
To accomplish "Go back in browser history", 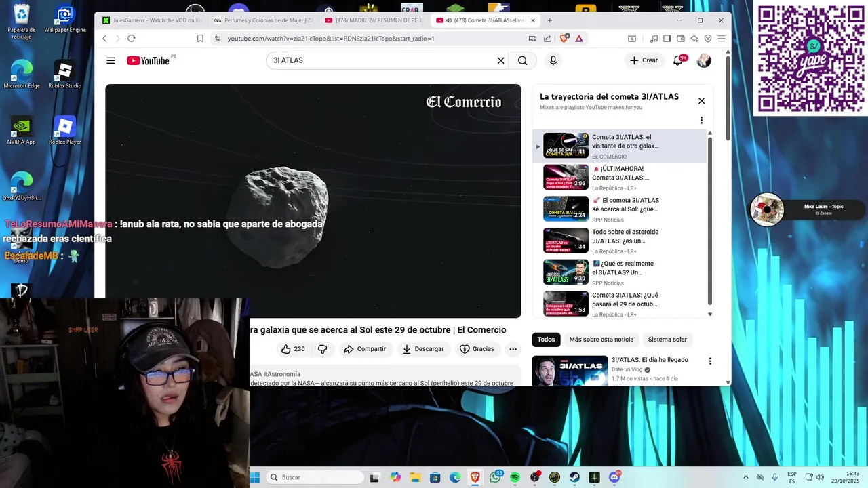I will coord(104,39).
